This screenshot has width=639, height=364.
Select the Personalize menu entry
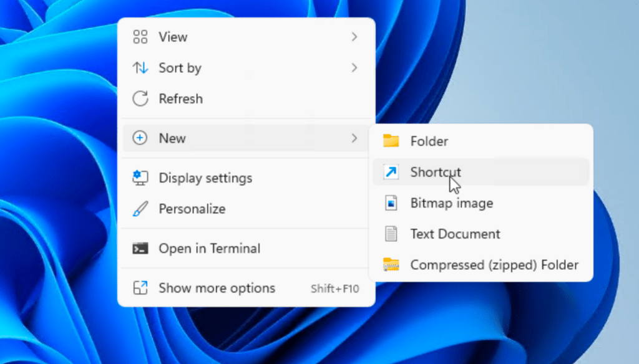(192, 209)
